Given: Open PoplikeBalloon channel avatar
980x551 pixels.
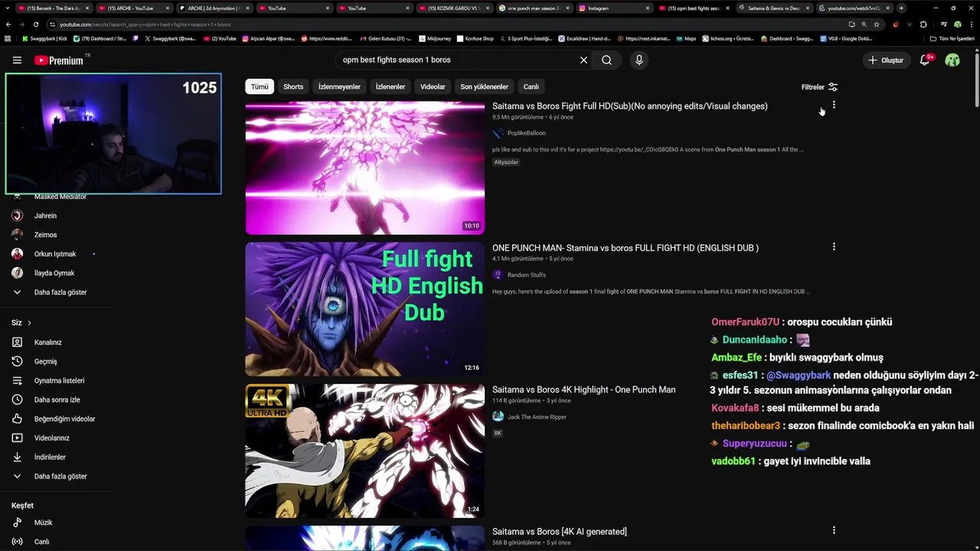Looking at the screenshot, I should click(498, 133).
